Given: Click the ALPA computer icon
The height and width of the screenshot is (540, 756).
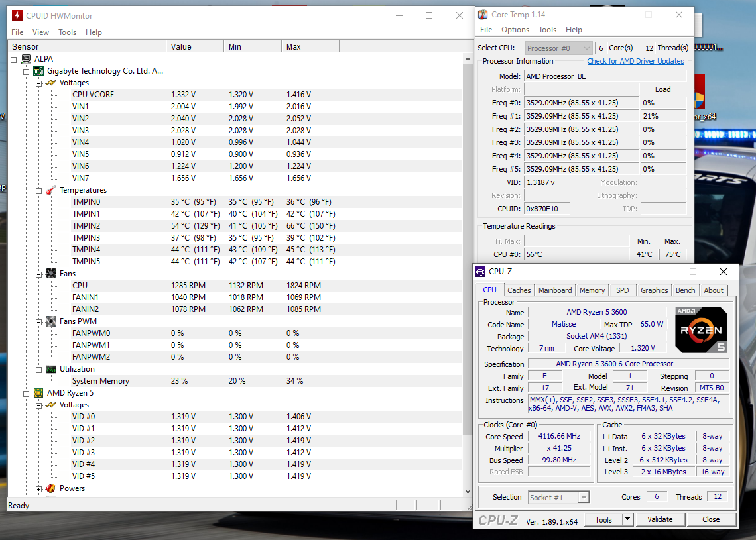Looking at the screenshot, I should click(x=27, y=59).
